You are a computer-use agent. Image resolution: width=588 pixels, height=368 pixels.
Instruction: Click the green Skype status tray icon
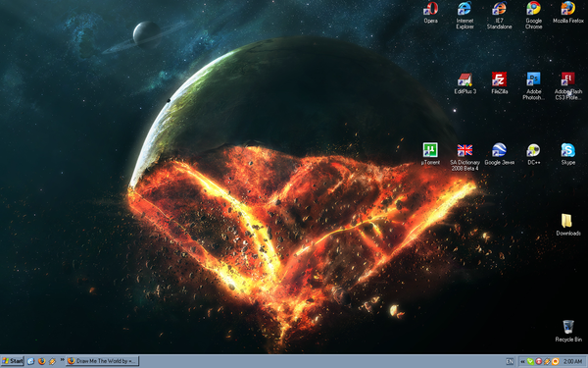click(530, 361)
